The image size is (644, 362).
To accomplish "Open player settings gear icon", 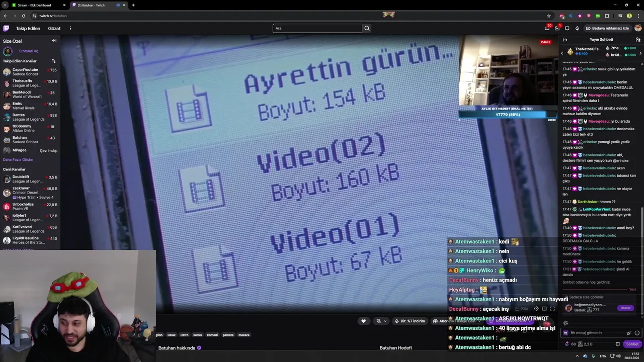I will coord(536,308).
